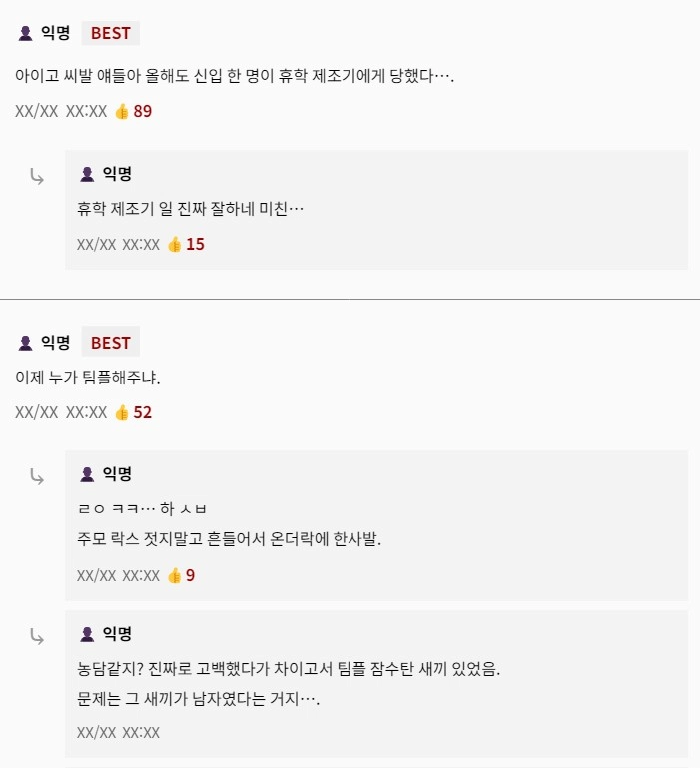Click the BEST badge above '이제 누가 팀플해주냐'
700x768 pixels.
coord(110,343)
